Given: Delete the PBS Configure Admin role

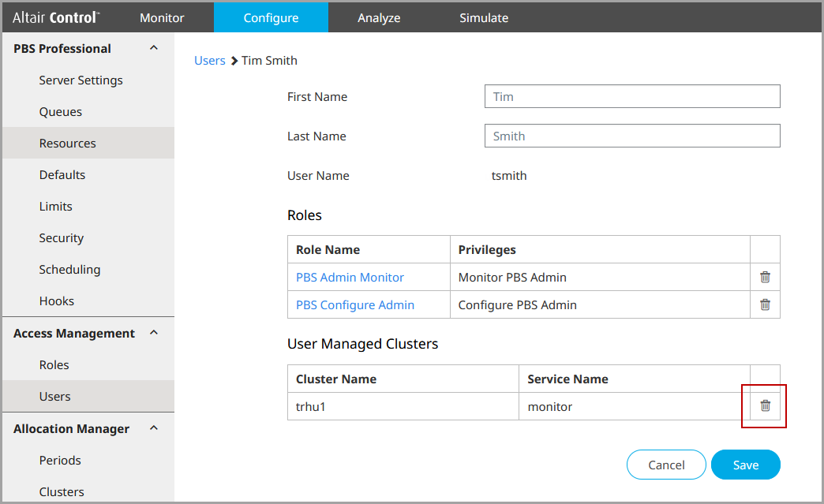Looking at the screenshot, I should (x=764, y=304).
